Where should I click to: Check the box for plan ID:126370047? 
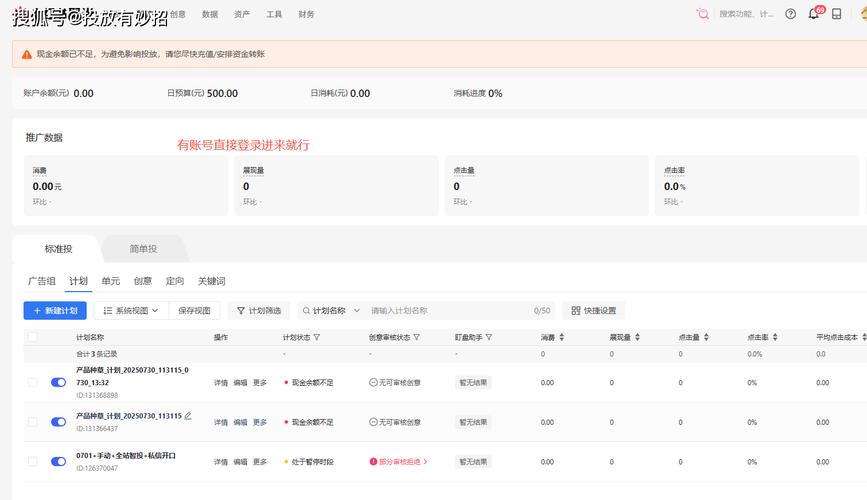coord(33,461)
